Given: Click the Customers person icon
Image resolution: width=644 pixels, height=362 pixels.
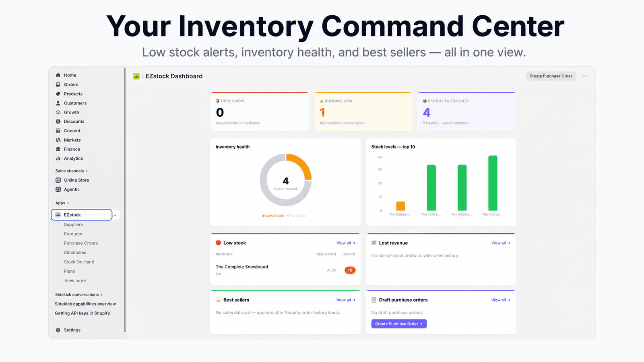Looking at the screenshot, I should coord(58,103).
